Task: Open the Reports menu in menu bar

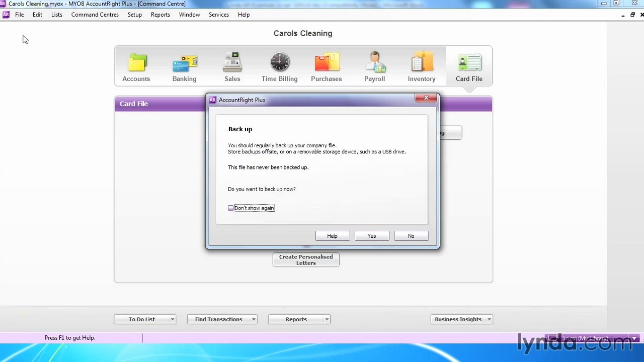Action: pyautogui.click(x=160, y=15)
